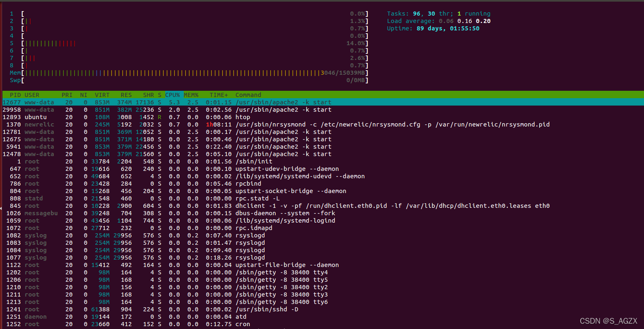Click the Uptime 89 days line
Viewport: 644px width, 329px height.
pos(433,28)
